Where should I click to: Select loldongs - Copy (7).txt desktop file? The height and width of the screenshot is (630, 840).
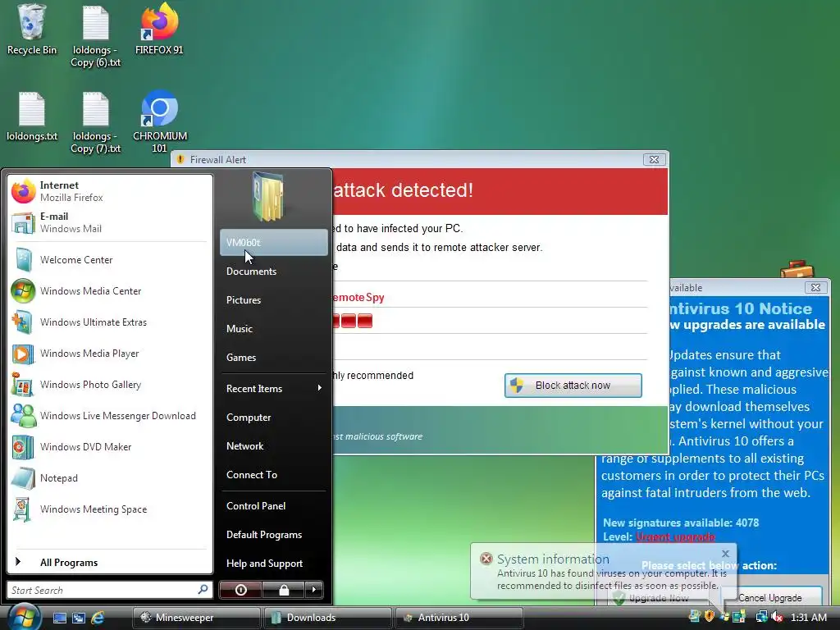(96, 122)
